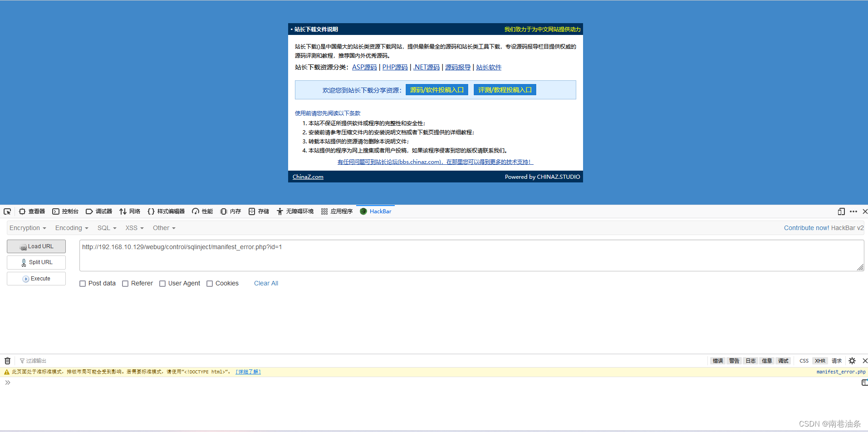This screenshot has width=868, height=432.
Task: Click the Clear All link
Action: coord(265,283)
